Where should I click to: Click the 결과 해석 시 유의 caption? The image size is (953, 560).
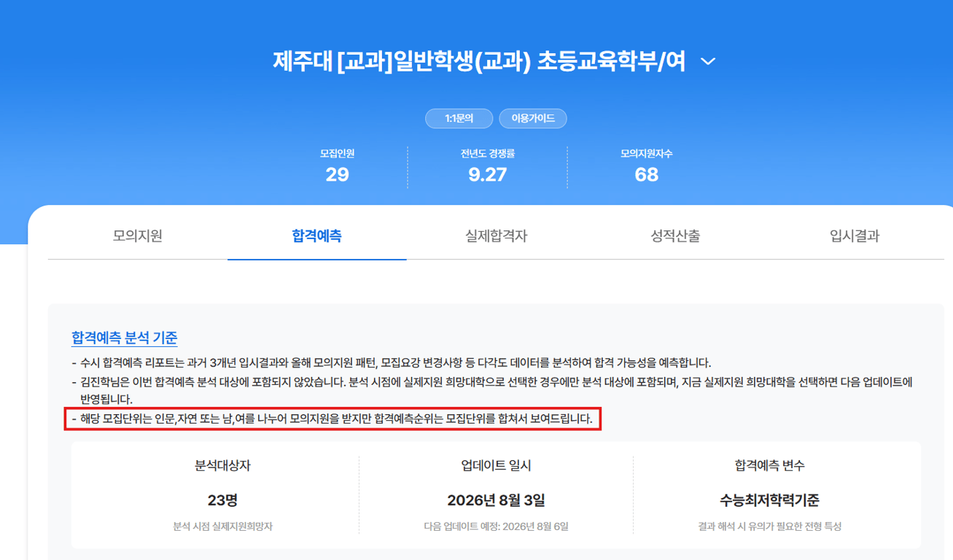click(769, 526)
